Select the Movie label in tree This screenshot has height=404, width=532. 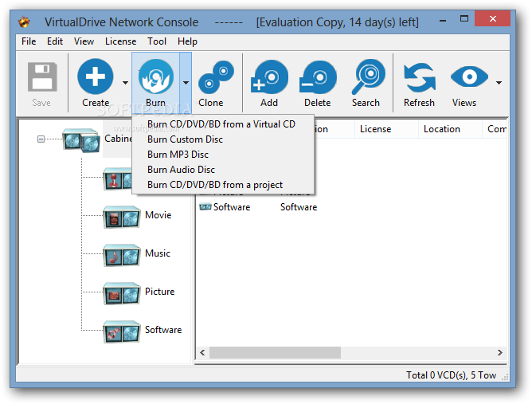click(x=158, y=215)
